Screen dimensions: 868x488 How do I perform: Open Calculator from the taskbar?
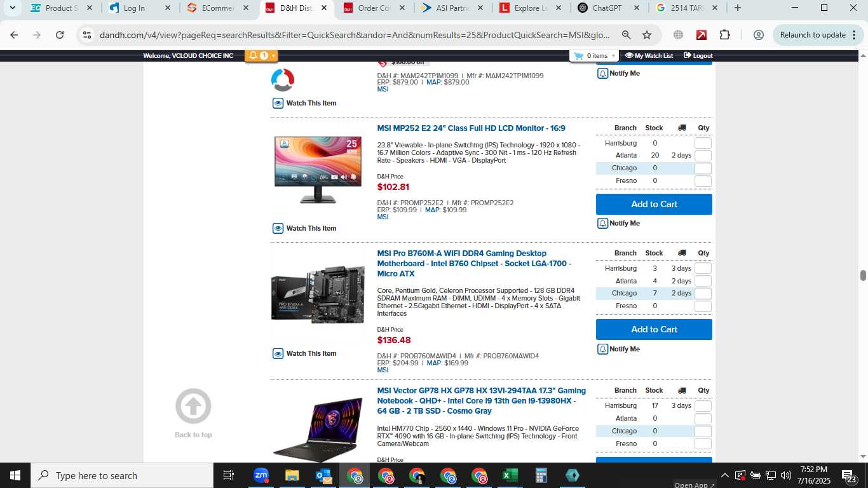pos(541,475)
